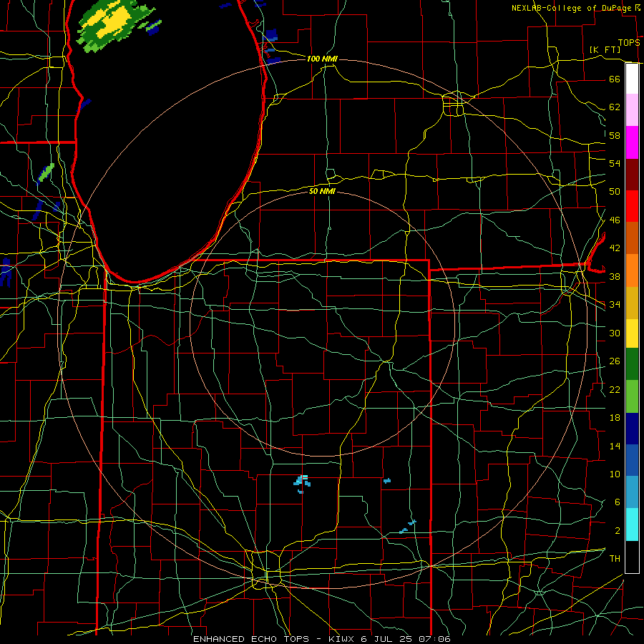Click the [K FT] units label
The height and width of the screenshot is (644, 644).
[x=605, y=49]
